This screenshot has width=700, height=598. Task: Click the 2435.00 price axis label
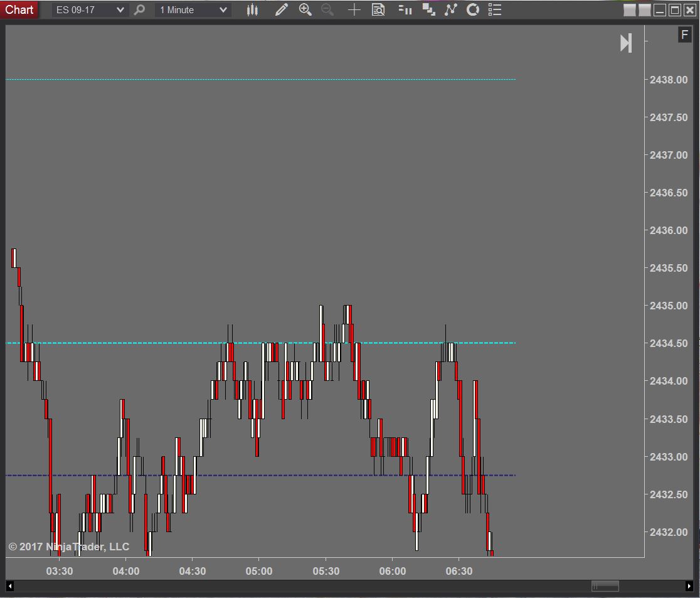coord(668,306)
